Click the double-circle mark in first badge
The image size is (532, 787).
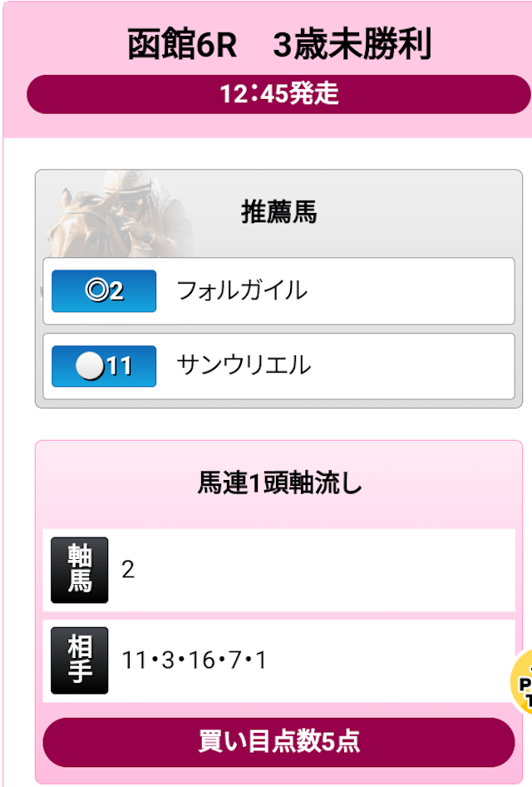[x=96, y=290]
